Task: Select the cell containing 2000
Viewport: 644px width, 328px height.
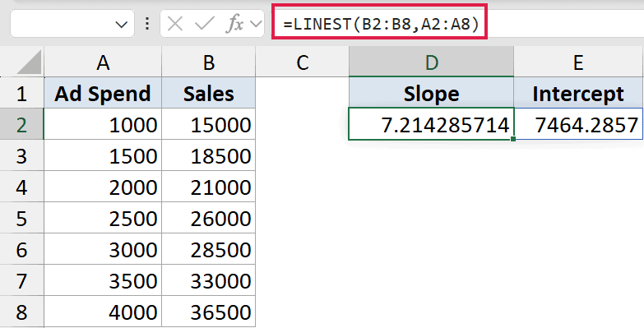Action: (x=103, y=187)
